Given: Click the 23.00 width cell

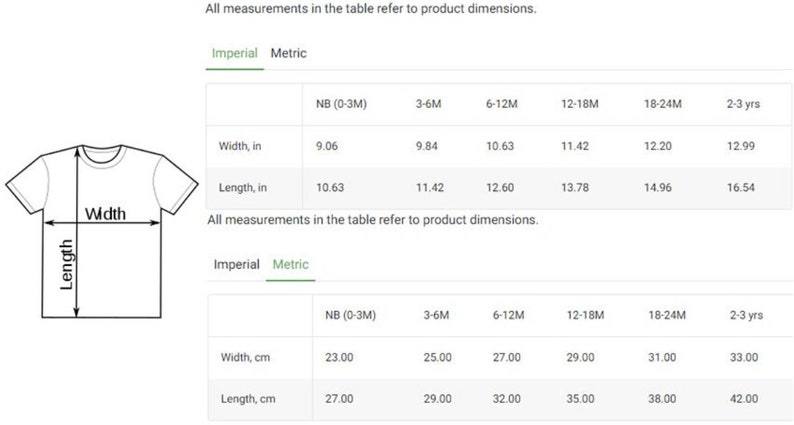Looking at the screenshot, I should point(339,358).
